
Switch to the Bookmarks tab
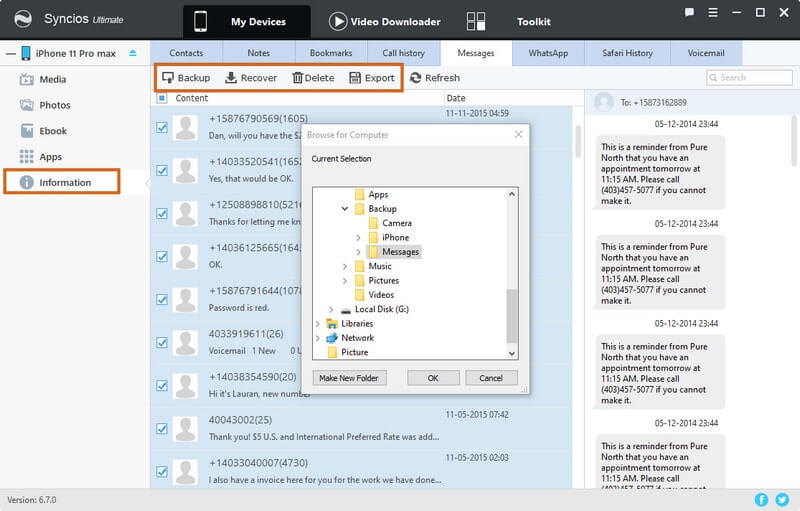tap(331, 53)
